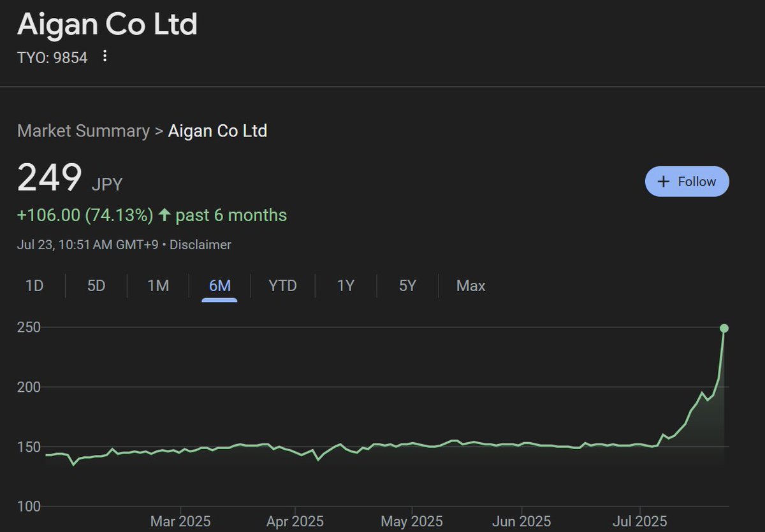Click the Jun 2025 axis label
765x532 pixels.
coord(522,521)
